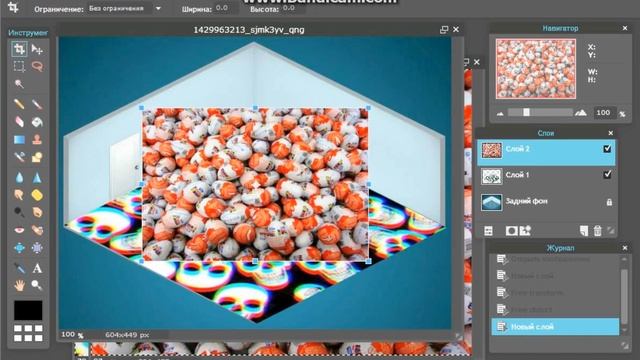Viewport: 640px width, 360px height.
Task: Open the black foreground color swatch
Action: [x=28, y=310]
